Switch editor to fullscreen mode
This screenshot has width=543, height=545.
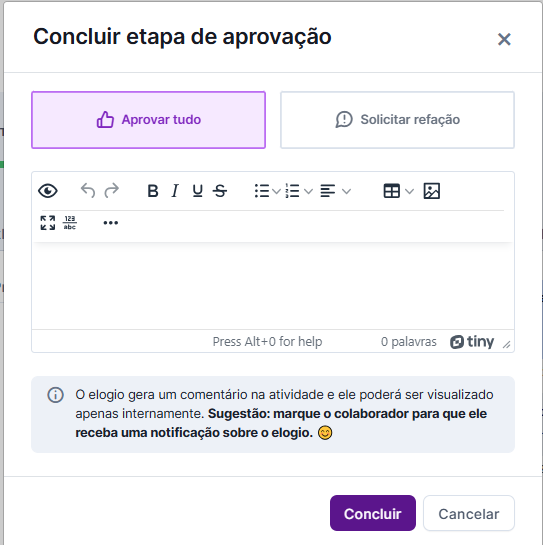click(x=48, y=223)
